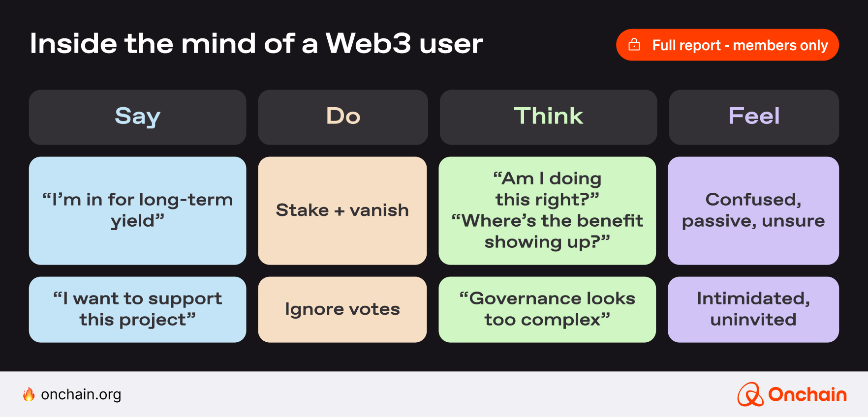Select the 'Intimidated, uninvited' card
Screen dimensions: 868x417
coord(753,309)
